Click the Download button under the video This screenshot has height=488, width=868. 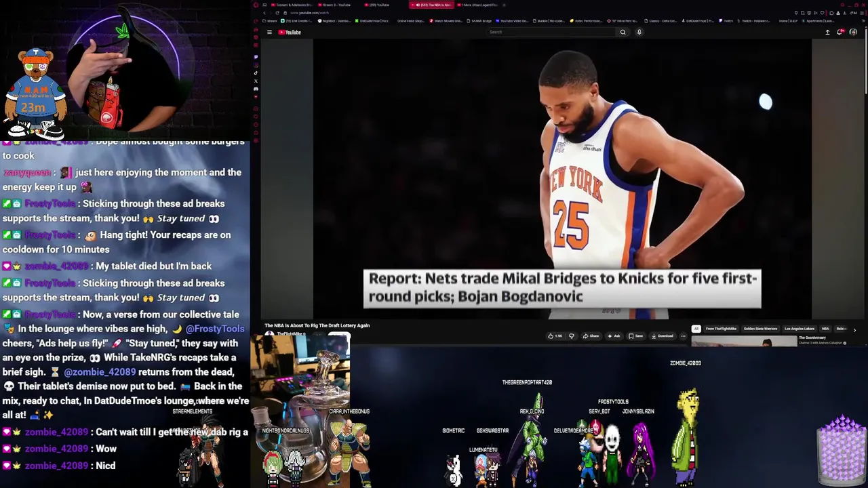click(x=662, y=336)
